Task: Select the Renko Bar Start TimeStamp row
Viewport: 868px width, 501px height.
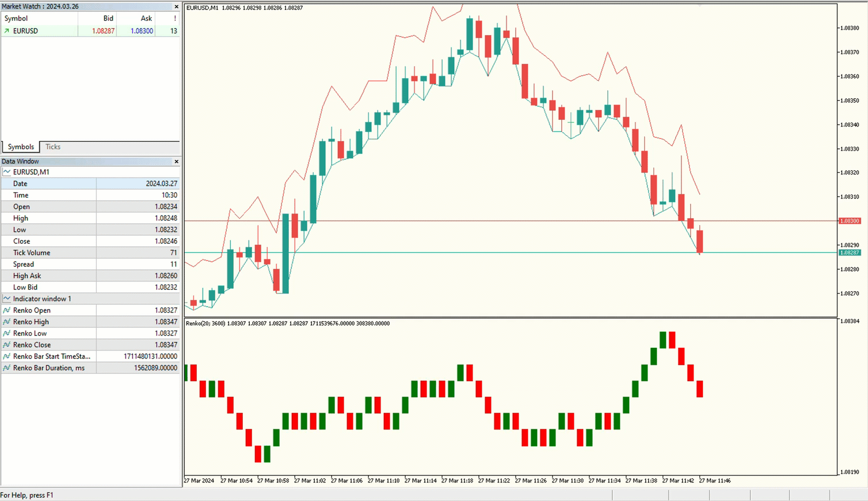Action: 52,356
